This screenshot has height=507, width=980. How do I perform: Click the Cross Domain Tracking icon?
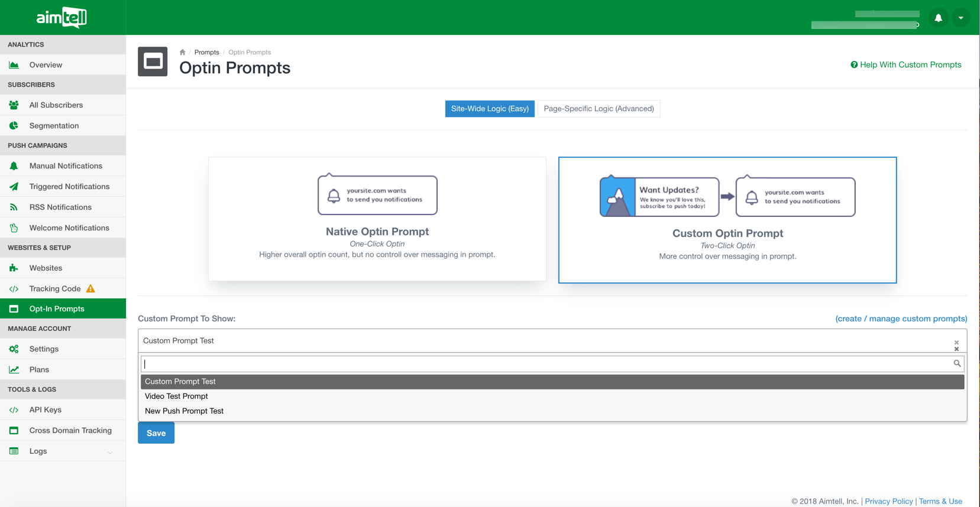14,431
